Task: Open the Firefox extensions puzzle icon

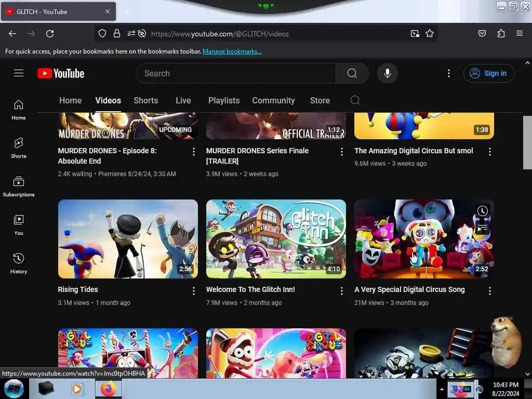Action: [501, 33]
